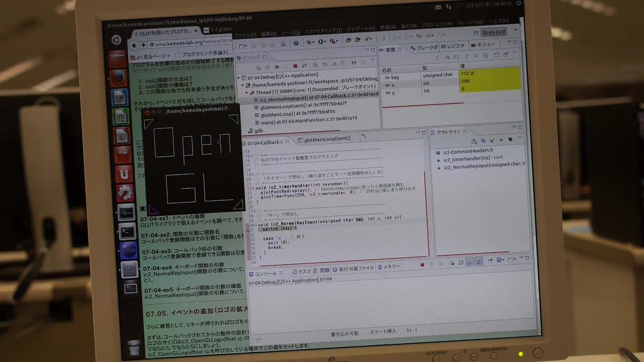
Task: Collapse the fold marker on line 30
Action: coord(255,225)
